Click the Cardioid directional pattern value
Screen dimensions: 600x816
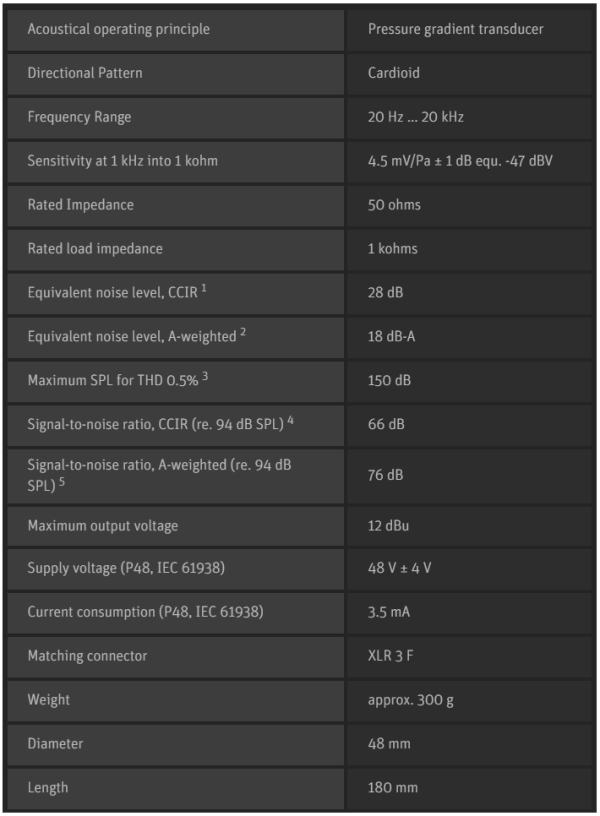(x=395, y=73)
